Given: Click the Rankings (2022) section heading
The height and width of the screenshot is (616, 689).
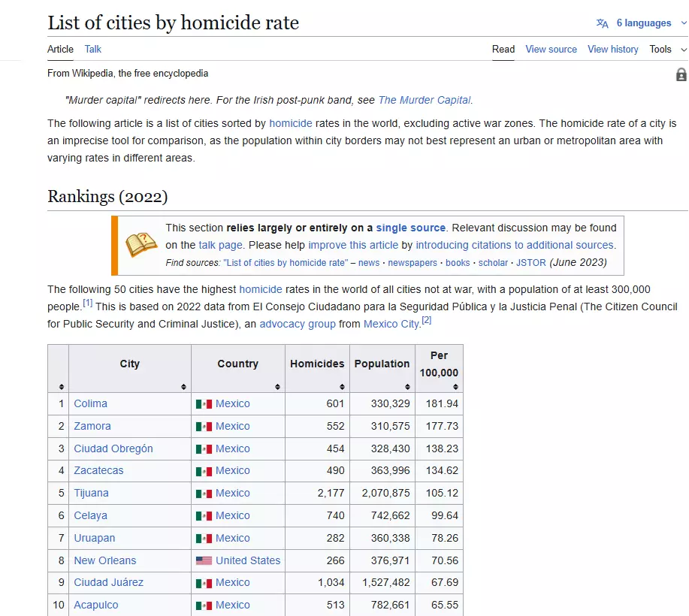Looking at the screenshot, I should (x=107, y=196).
